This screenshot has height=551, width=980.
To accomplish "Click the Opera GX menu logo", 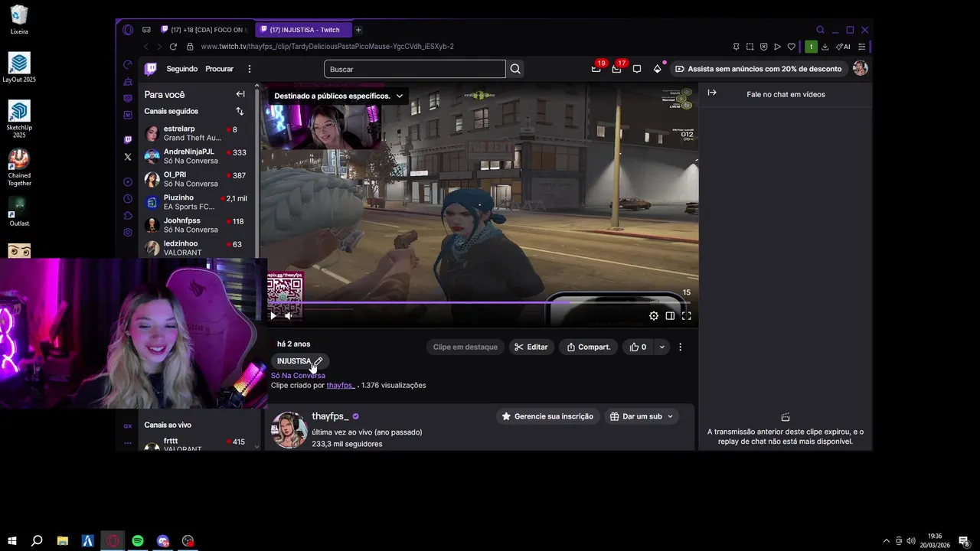I will coord(128,30).
